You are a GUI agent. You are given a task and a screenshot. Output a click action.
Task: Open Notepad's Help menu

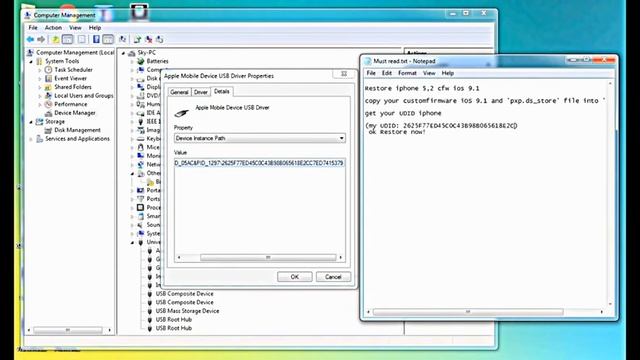pos(448,73)
